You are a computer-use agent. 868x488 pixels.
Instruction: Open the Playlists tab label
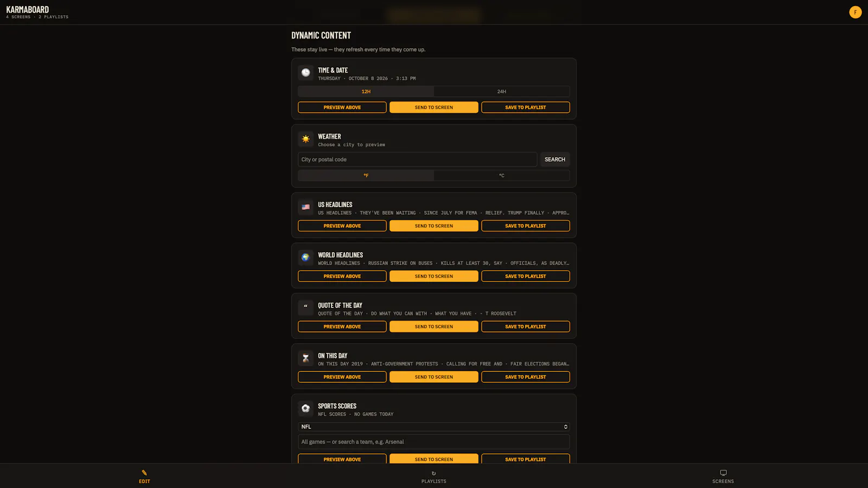(x=434, y=481)
